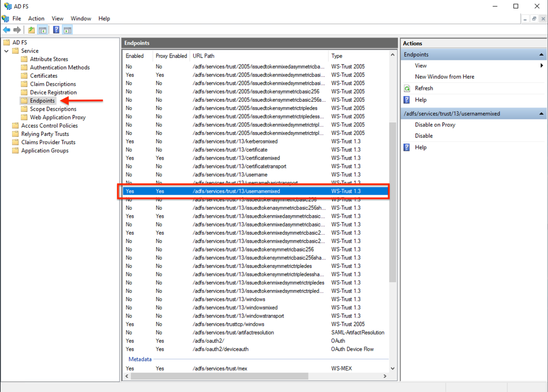Collapse the Service tree node
The width and height of the screenshot is (548, 392).
6,51
